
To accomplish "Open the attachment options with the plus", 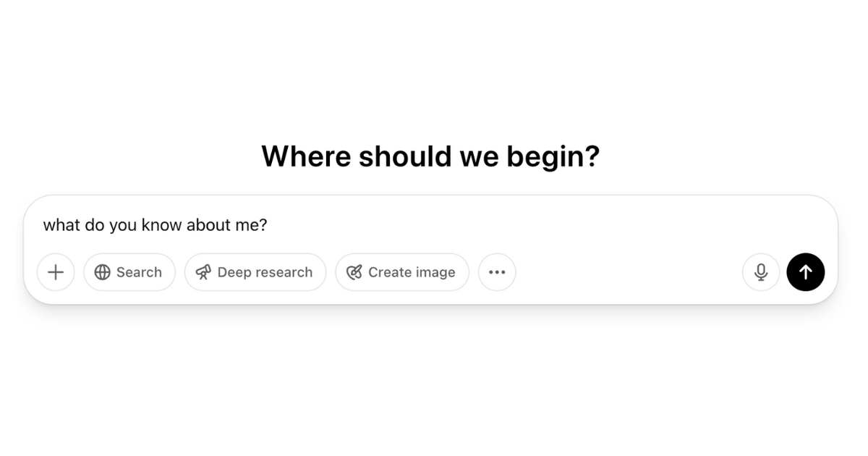I will [56, 272].
